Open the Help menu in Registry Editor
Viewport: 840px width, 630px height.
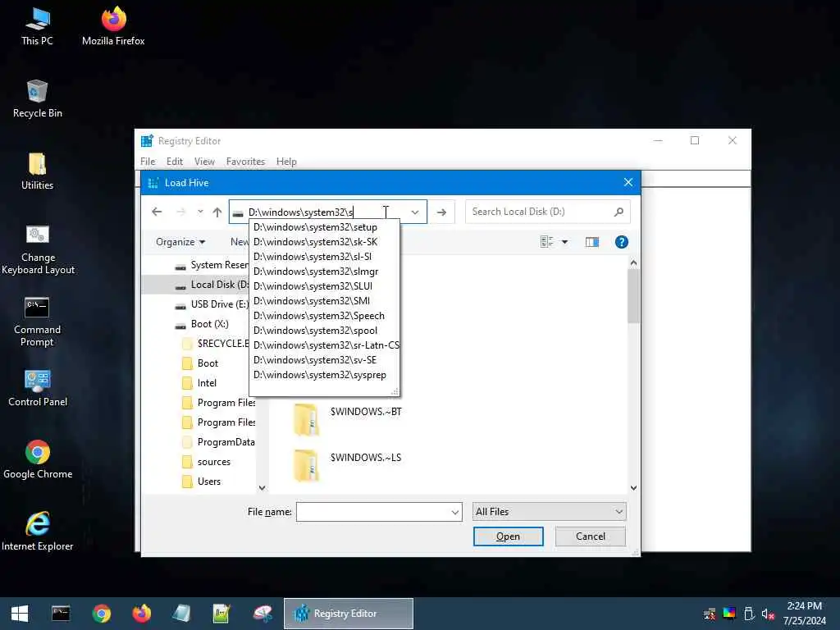click(286, 162)
